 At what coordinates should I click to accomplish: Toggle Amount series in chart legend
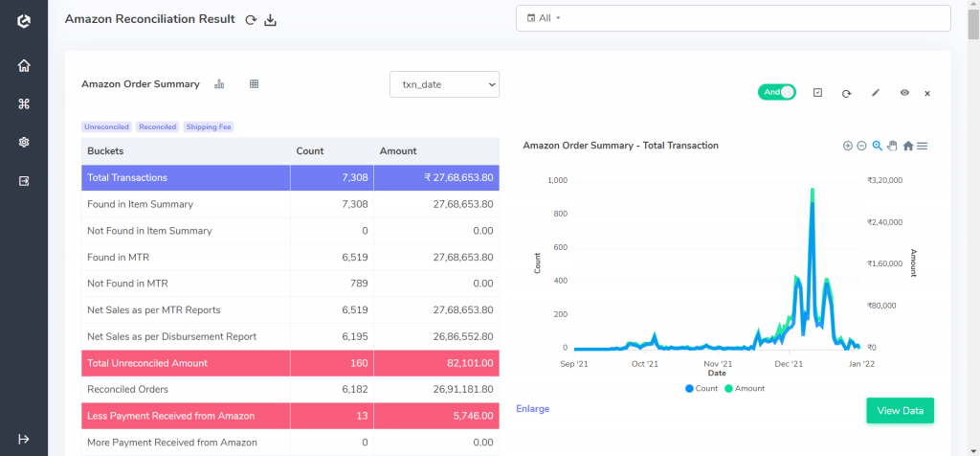[x=745, y=388]
